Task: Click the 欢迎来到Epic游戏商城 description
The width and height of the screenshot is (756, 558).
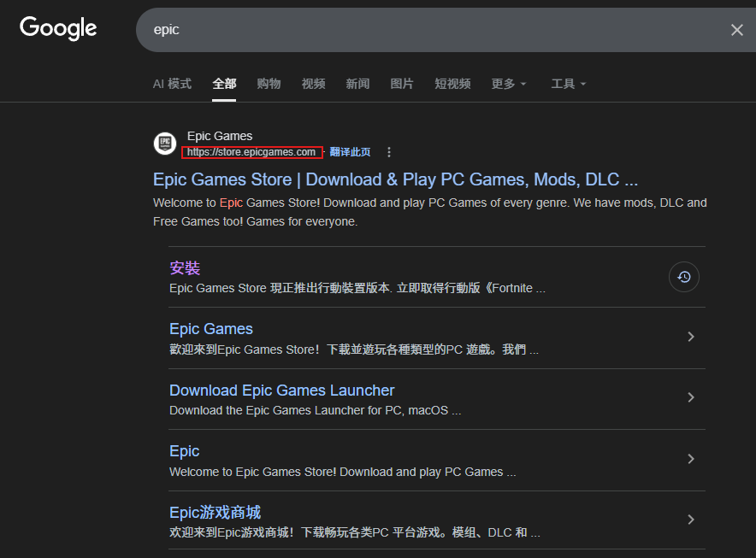Action: tap(355, 532)
